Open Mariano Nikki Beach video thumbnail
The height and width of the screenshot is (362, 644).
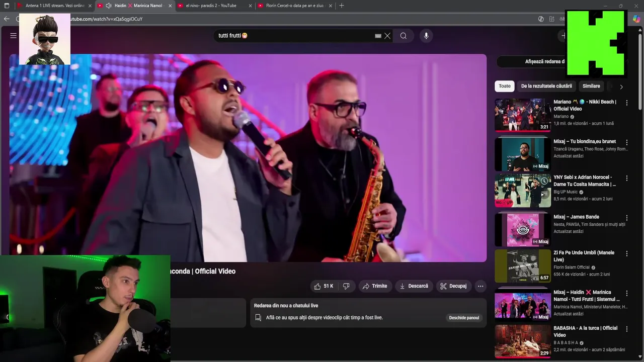pyautogui.click(x=522, y=115)
